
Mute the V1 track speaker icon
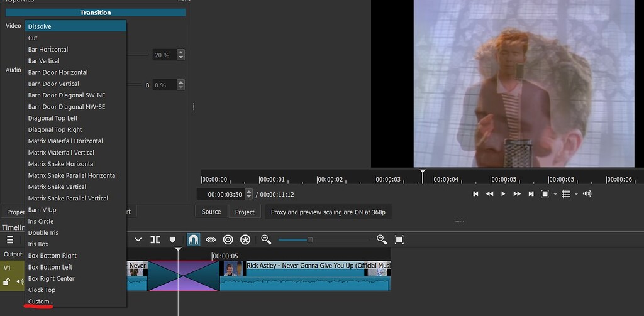click(x=19, y=281)
